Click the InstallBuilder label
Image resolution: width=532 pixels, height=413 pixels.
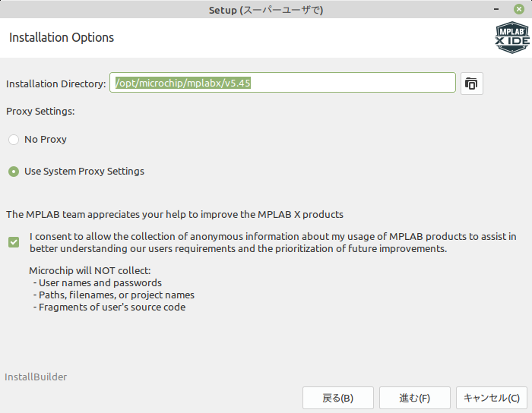[x=36, y=377]
